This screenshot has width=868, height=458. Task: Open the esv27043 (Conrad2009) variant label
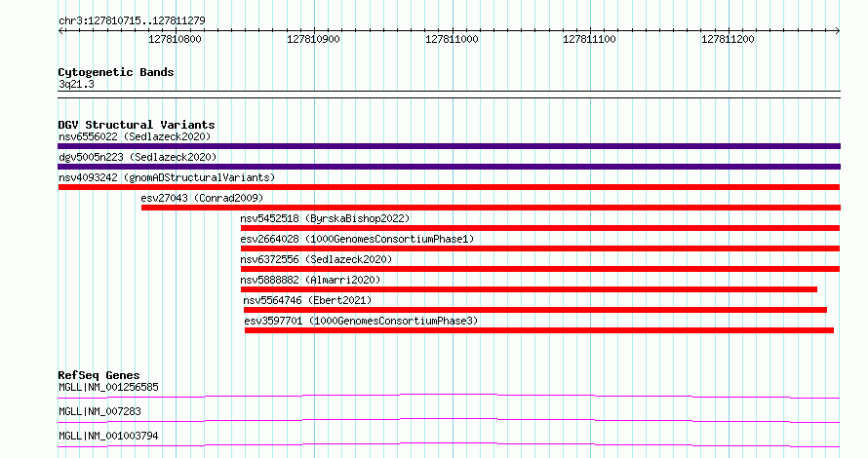(202, 198)
